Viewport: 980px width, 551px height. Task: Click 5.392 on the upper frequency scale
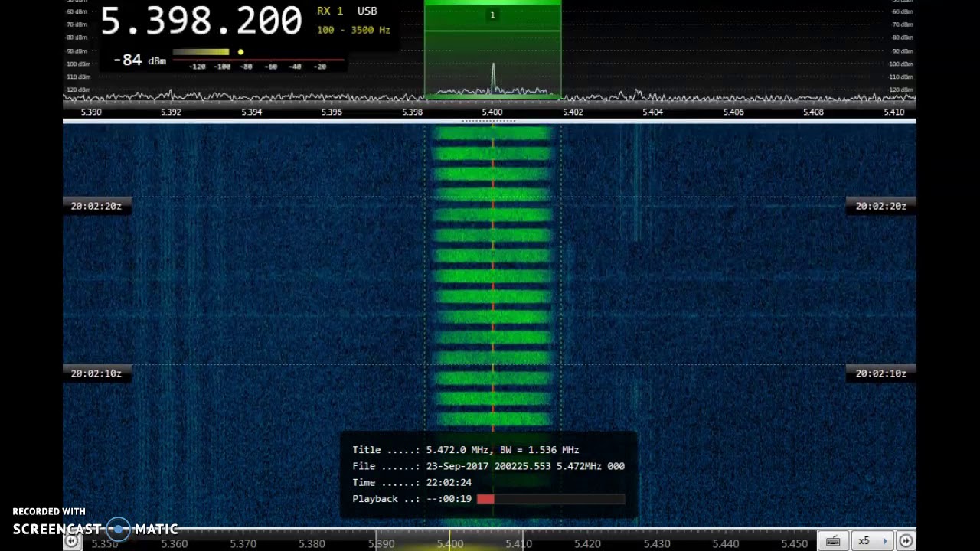coord(171,112)
